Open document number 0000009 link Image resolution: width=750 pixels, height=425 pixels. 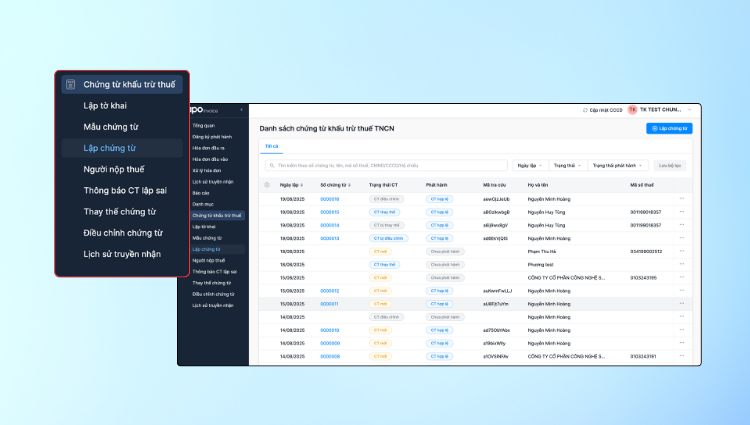coord(330,343)
